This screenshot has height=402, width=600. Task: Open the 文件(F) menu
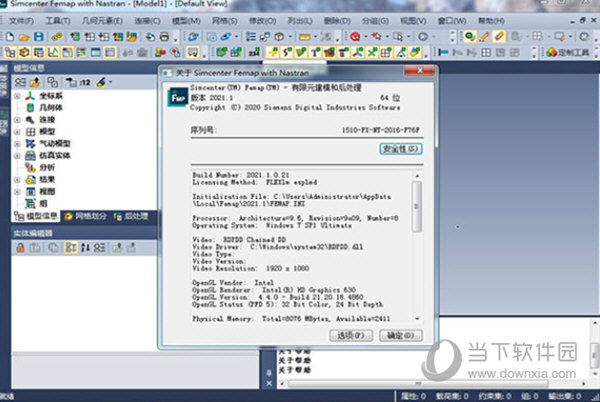(21, 21)
